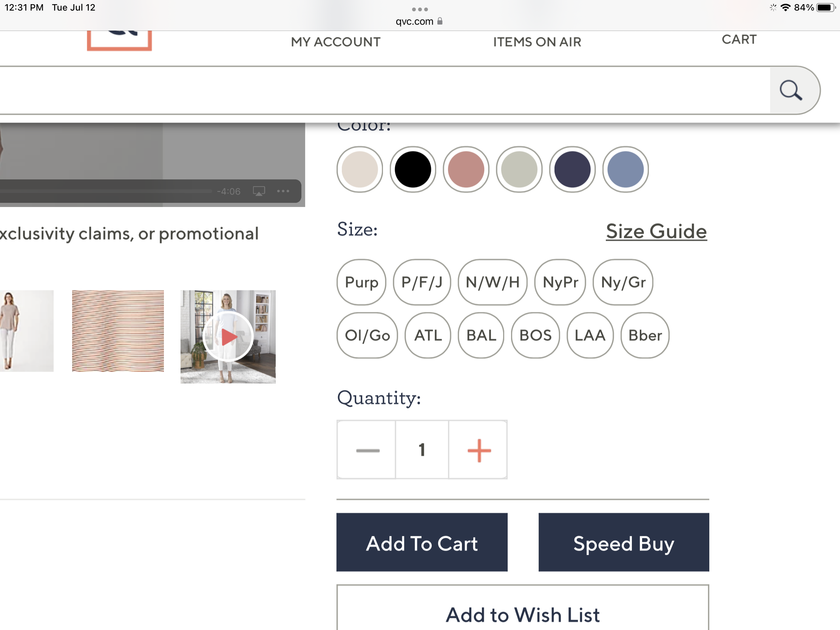Select the Purp size option
840x630 pixels.
(361, 282)
